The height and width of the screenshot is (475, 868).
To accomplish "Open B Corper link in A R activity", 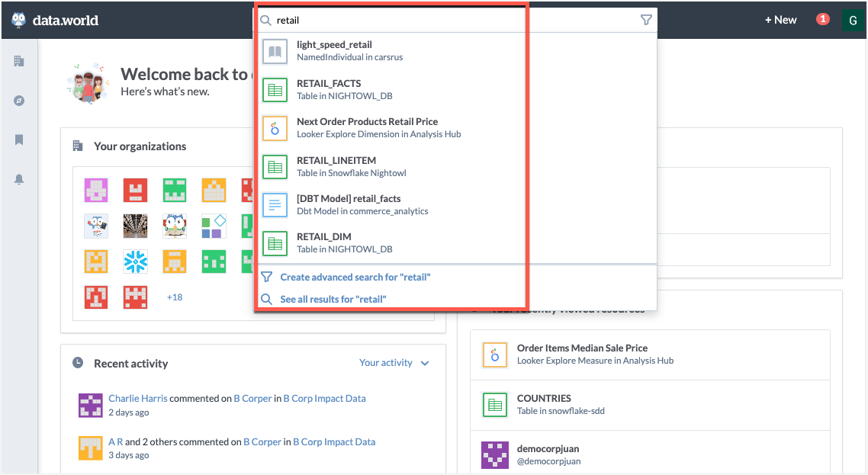I will tap(262, 441).
